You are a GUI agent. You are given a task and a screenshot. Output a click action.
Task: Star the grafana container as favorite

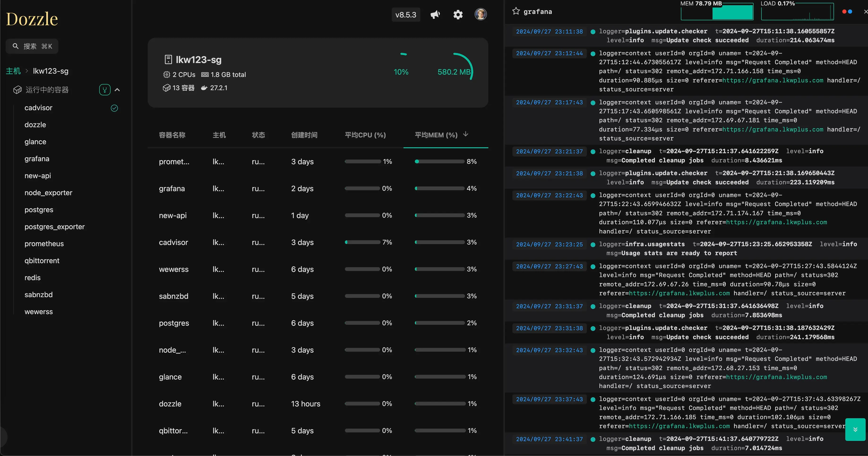516,11
